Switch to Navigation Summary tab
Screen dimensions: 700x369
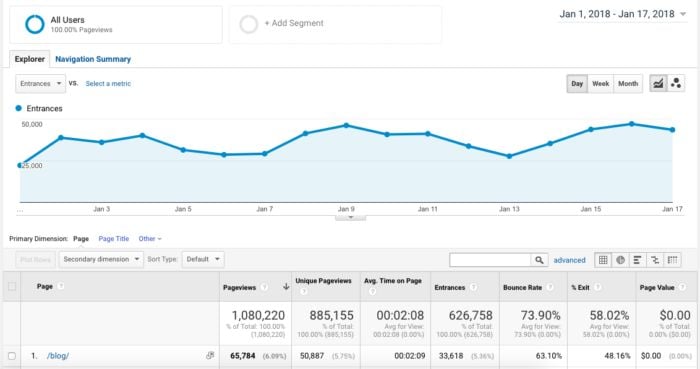click(93, 59)
